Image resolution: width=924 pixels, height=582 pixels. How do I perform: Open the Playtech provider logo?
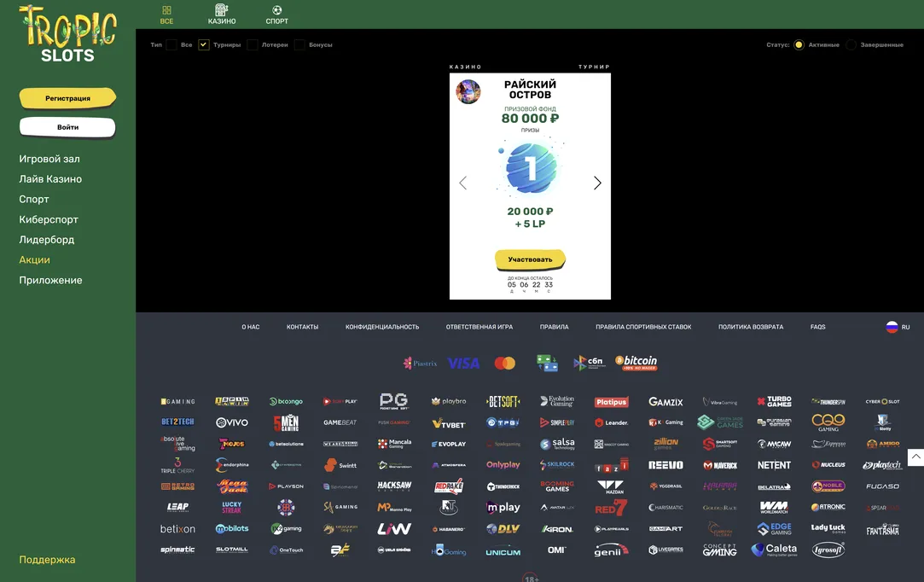pyautogui.click(x=881, y=465)
